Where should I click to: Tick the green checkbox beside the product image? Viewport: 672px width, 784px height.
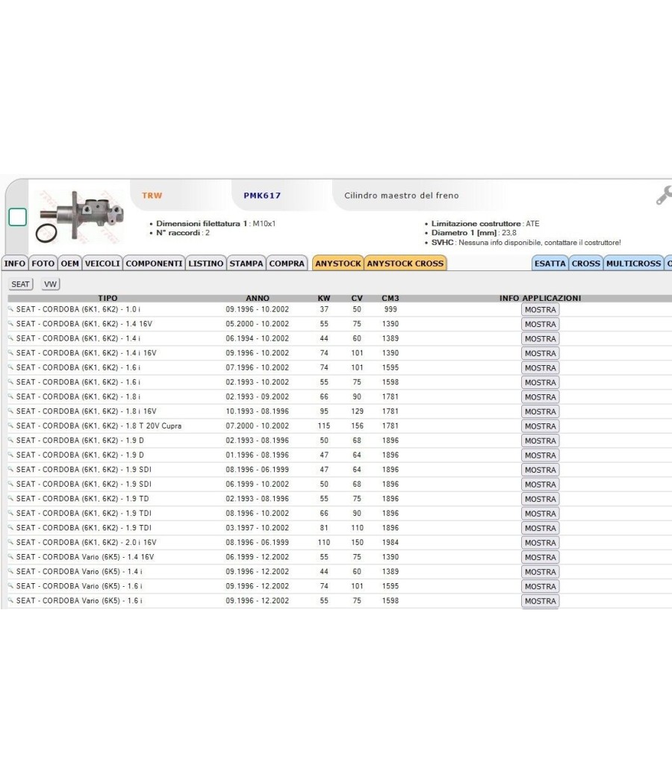click(17, 217)
